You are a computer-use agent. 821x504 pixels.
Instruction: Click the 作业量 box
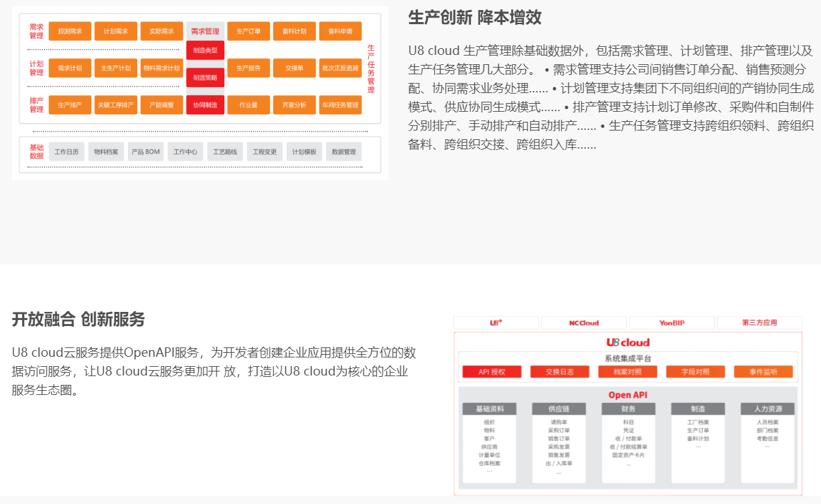pyautogui.click(x=248, y=105)
